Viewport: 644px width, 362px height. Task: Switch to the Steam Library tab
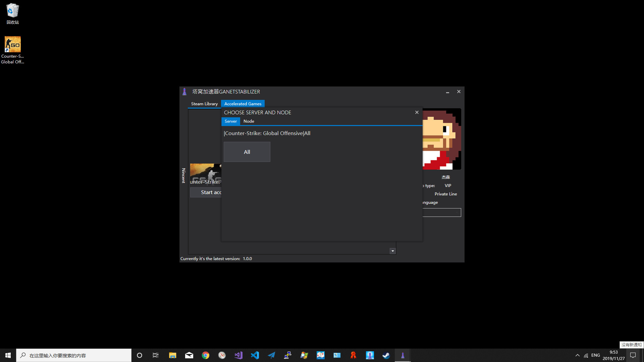(204, 104)
